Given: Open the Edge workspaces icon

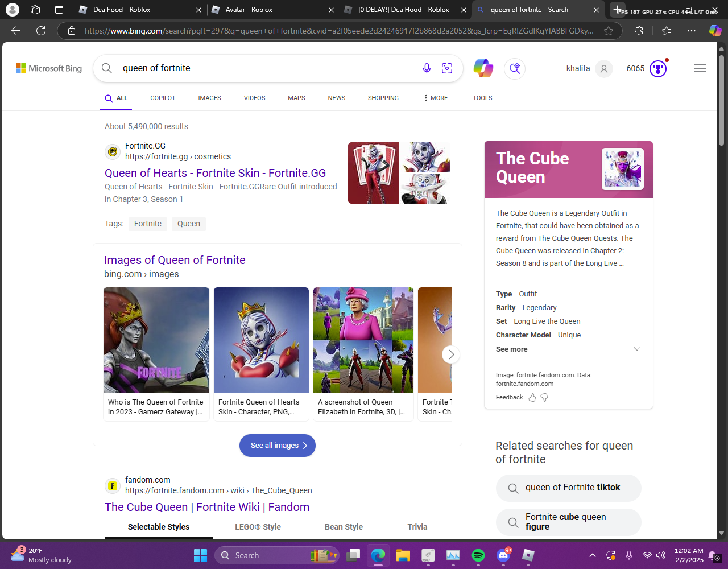Looking at the screenshot, I should (x=35, y=10).
